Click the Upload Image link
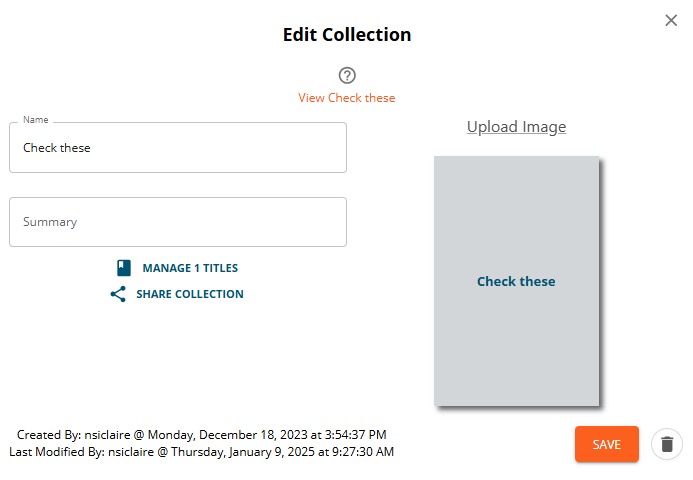The image size is (693, 480). point(516,127)
